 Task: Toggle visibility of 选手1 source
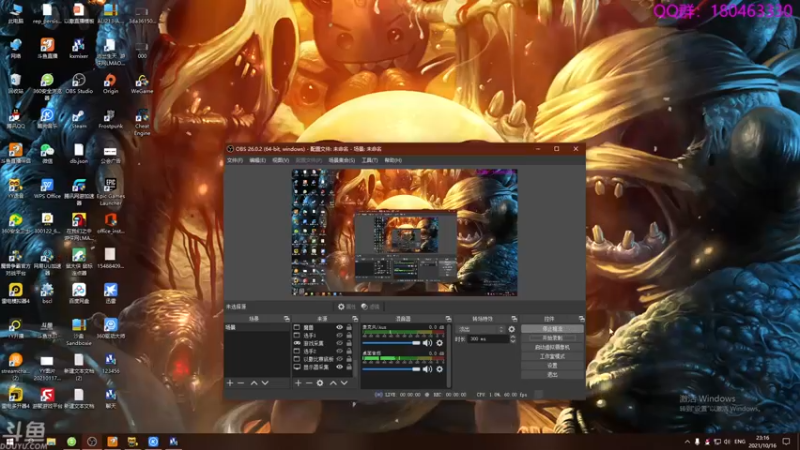[x=339, y=335]
